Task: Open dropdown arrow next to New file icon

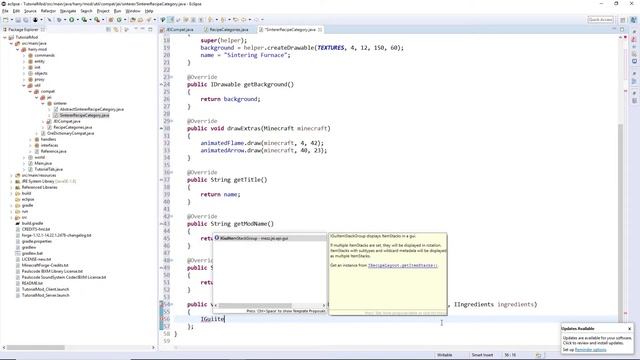Action: [x=12, y=19]
